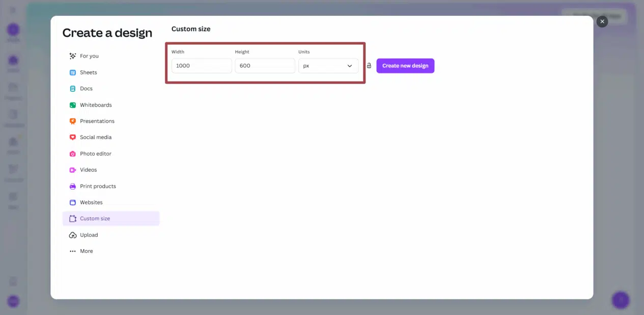Open the Photo editor icon
Image resolution: width=644 pixels, height=315 pixels.
pos(72,153)
